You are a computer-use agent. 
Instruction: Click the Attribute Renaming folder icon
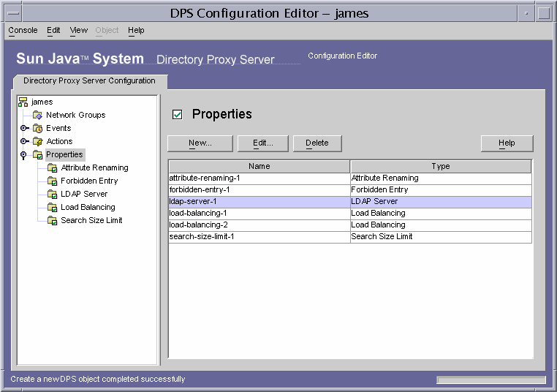pyautogui.click(x=52, y=167)
